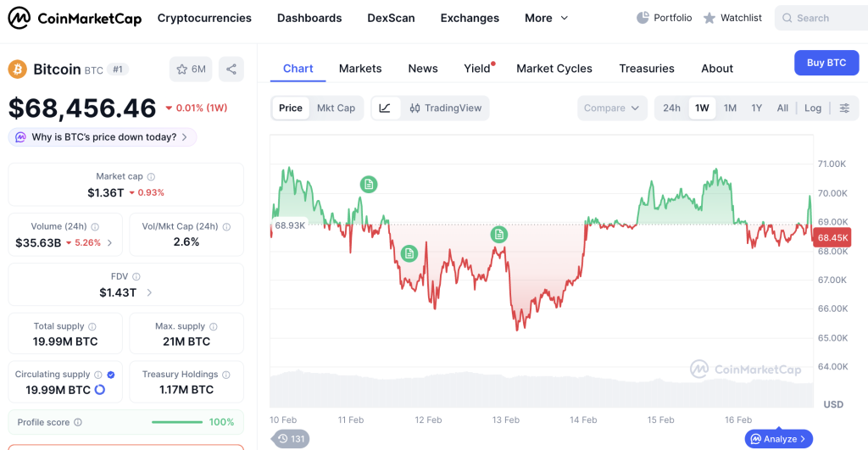Viewport: 868px width, 450px height.
Task: Toggle the Log scale option
Action: point(813,108)
